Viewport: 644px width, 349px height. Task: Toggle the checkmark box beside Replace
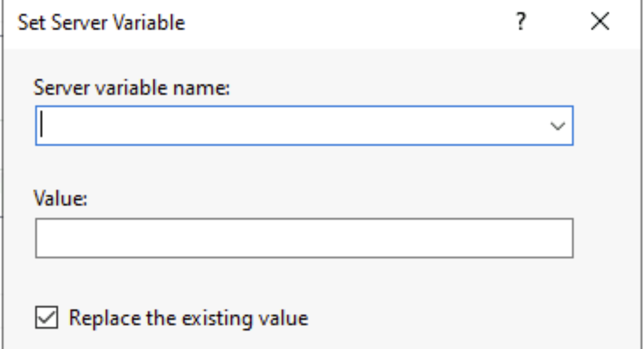click(47, 318)
